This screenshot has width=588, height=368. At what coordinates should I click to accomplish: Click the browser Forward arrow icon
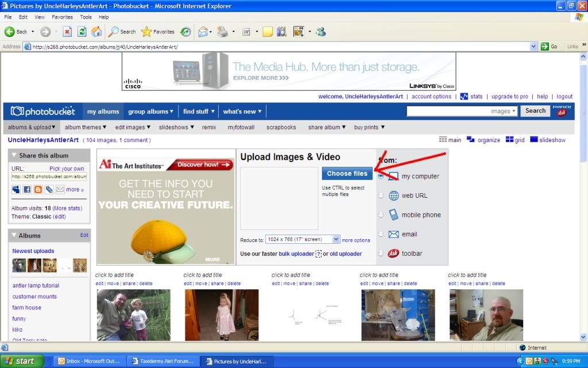point(45,32)
